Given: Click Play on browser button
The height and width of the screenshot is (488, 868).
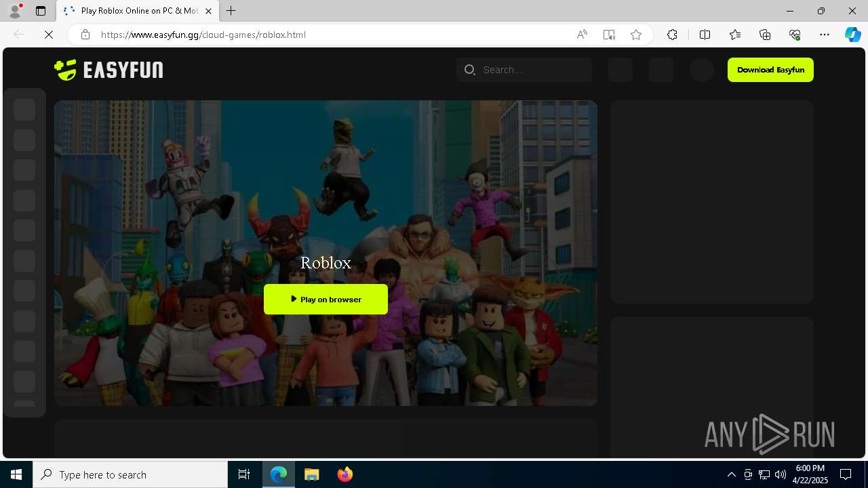Looking at the screenshot, I should click(x=325, y=299).
